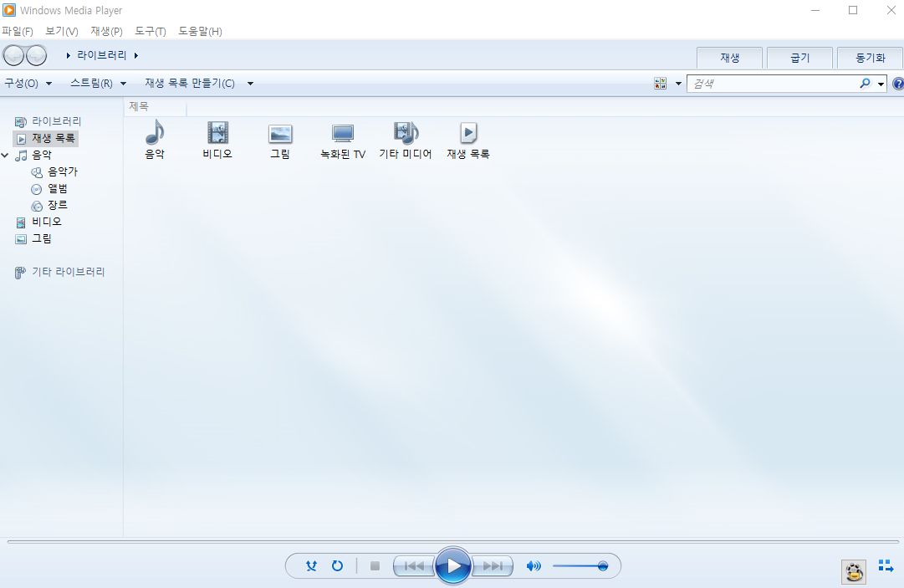
Task: Open the 파일(F) menu
Action: [x=18, y=31]
